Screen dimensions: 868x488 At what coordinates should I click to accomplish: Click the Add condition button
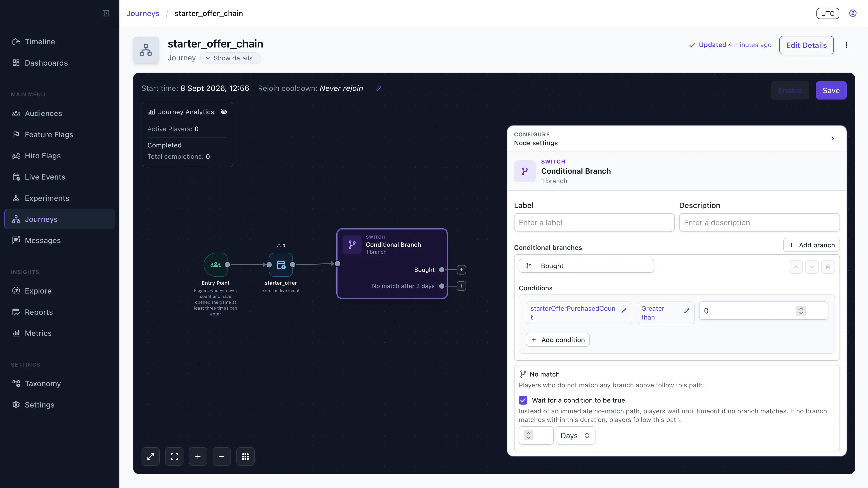click(x=558, y=340)
